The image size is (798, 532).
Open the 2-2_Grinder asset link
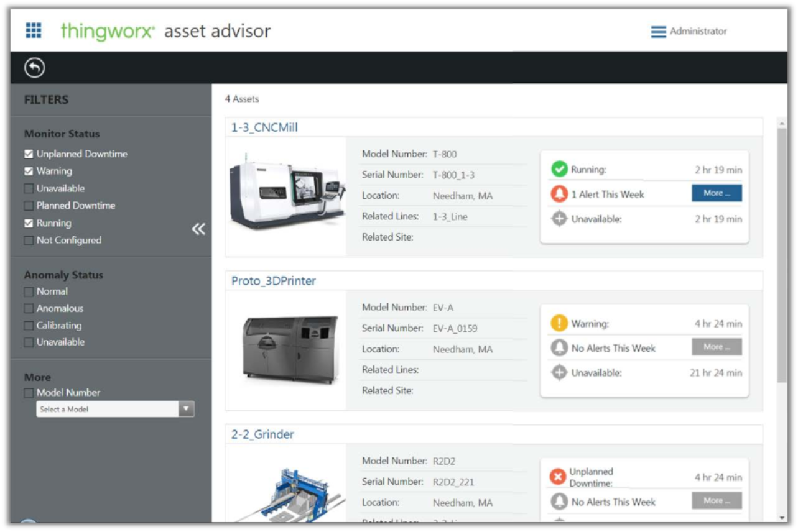(x=262, y=434)
